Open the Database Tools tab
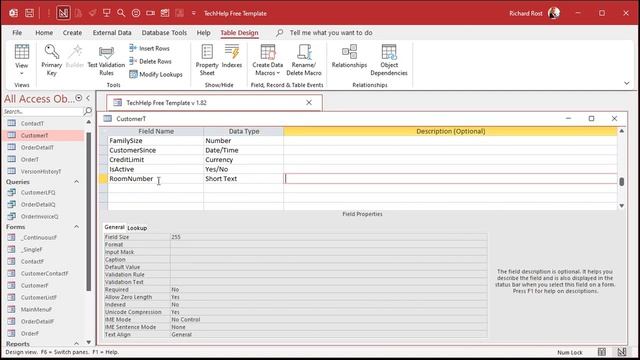This screenshot has width=640, height=360. coord(164,33)
